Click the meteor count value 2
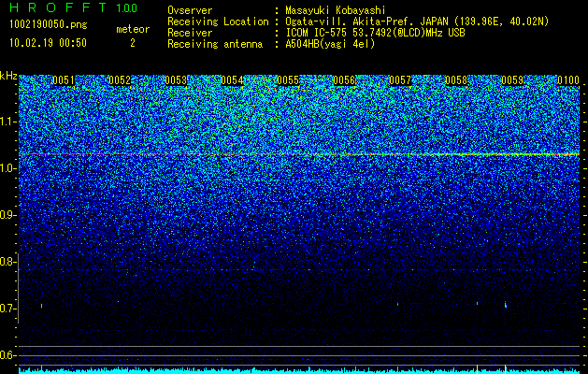Screen dimensions: 588x374 point(133,43)
